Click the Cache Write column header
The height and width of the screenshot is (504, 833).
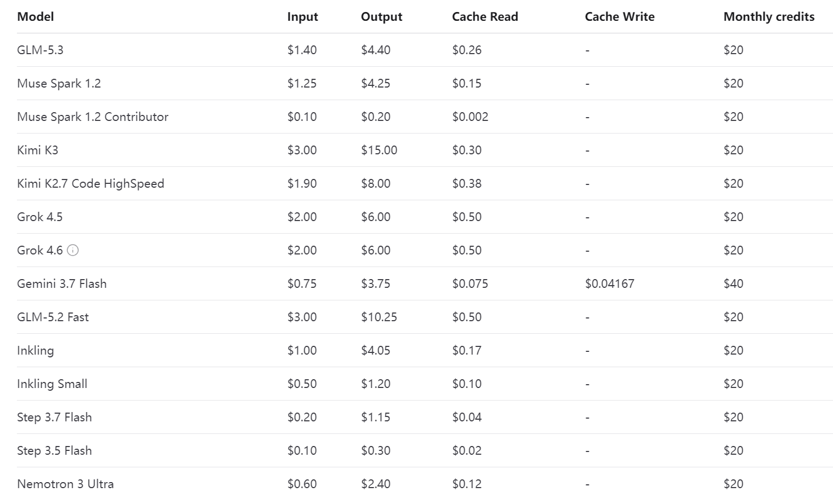620,16
